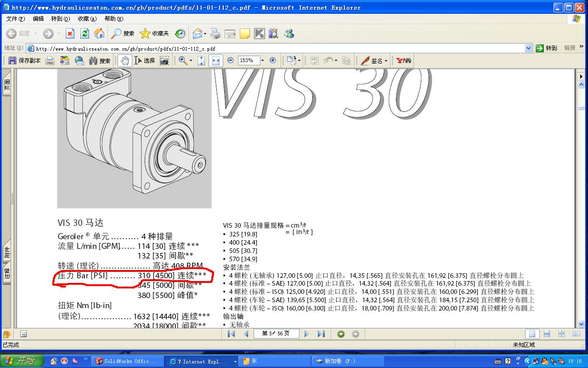Go to the previous PDF page
588x368 pixels.
coord(246,334)
